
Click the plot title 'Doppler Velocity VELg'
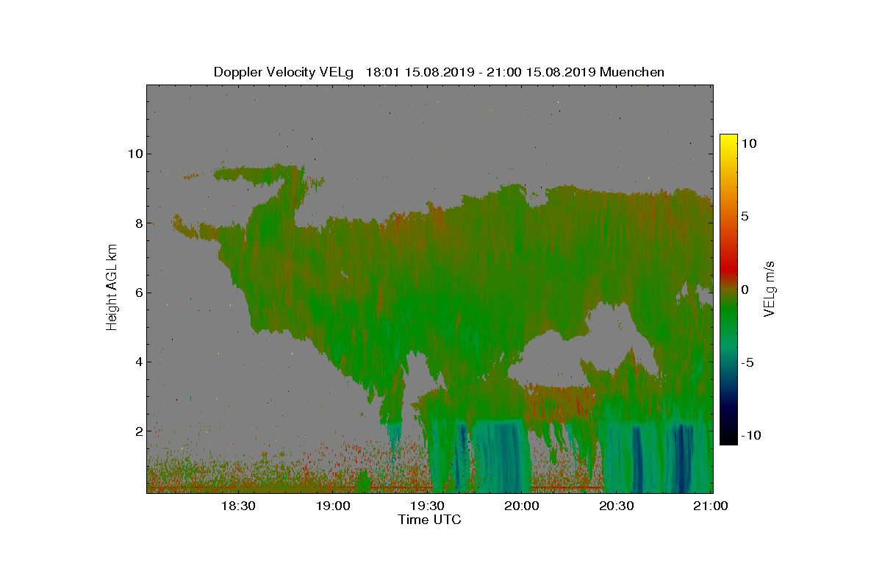283,72
